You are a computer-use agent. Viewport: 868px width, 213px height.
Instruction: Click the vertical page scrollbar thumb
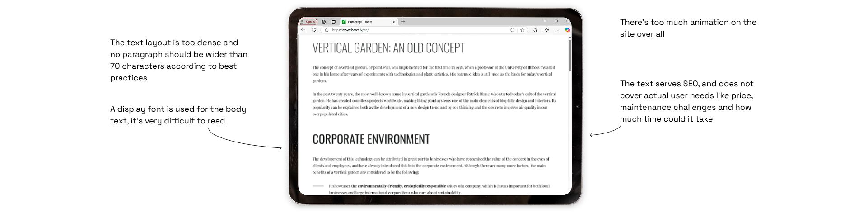coord(570,55)
